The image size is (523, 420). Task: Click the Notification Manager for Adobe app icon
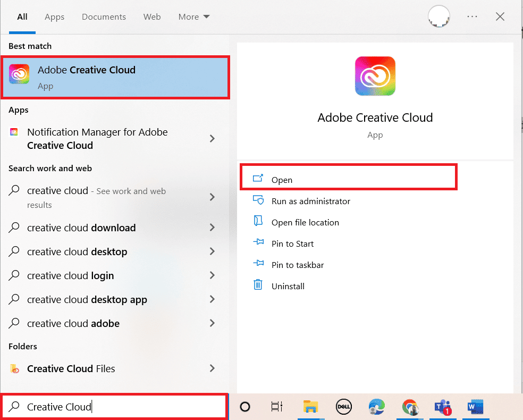pyautogui.click(x=14, y=132)
